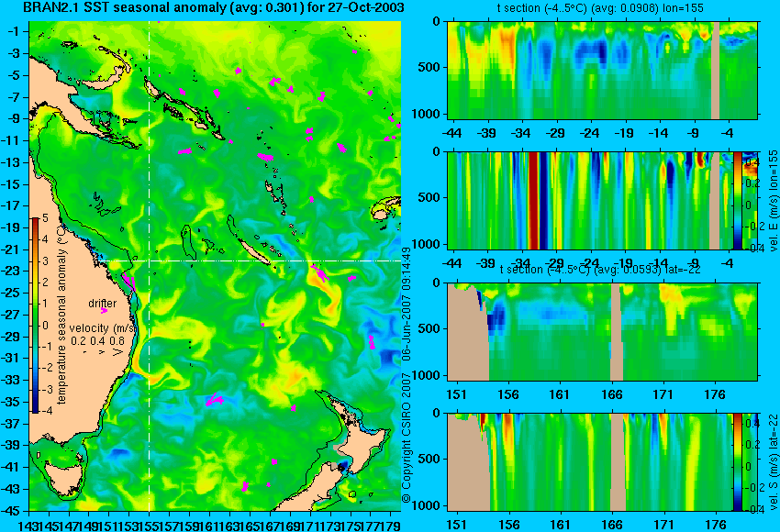The width and height of the screenshot is (780, 532).
Task: Click the t section title with avg 0.0593
Action: [600, 270]
